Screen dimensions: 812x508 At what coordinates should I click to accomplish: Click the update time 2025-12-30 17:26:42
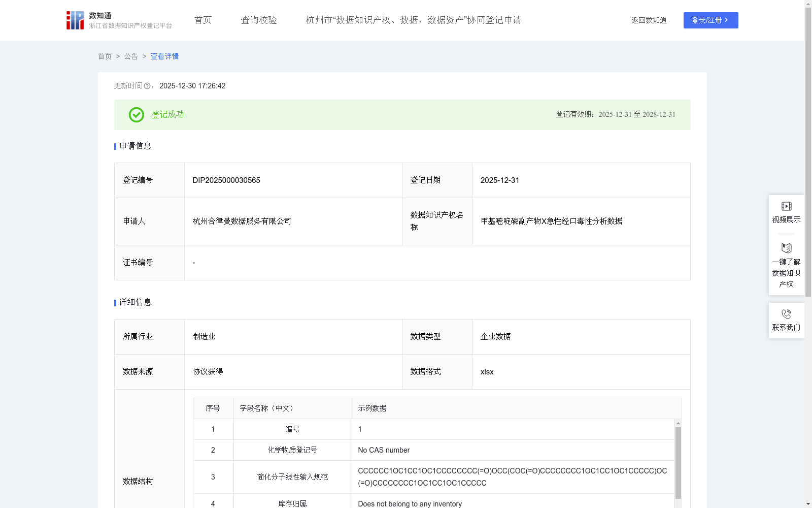click(x=192, y=86)
